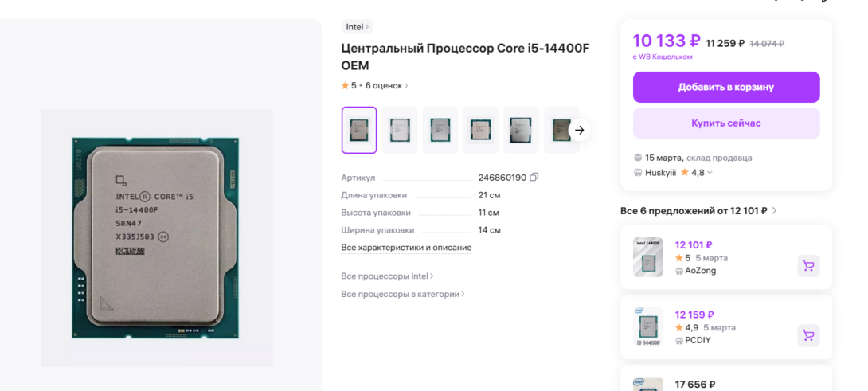Select the second product thumbnail

[400, 130]
